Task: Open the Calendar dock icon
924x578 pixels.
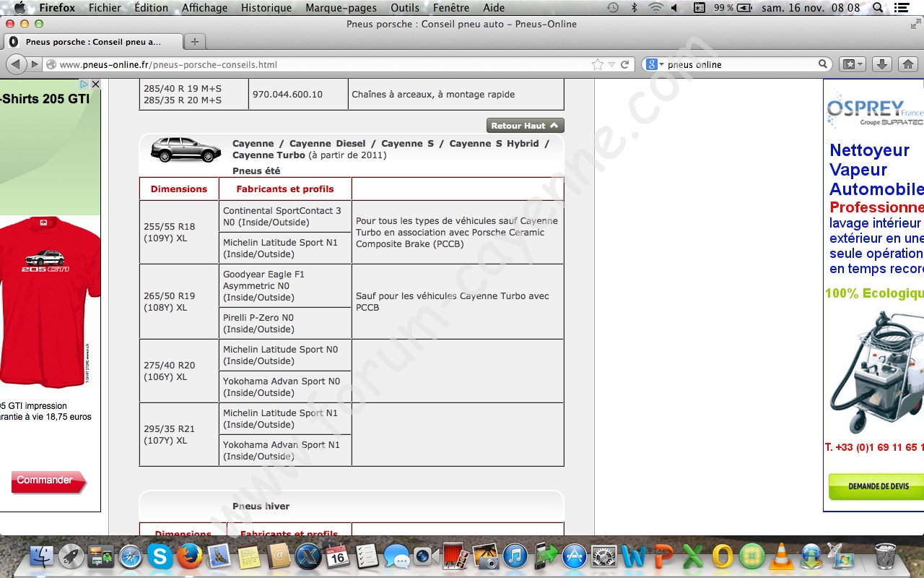Action: [x=337, y=556]
